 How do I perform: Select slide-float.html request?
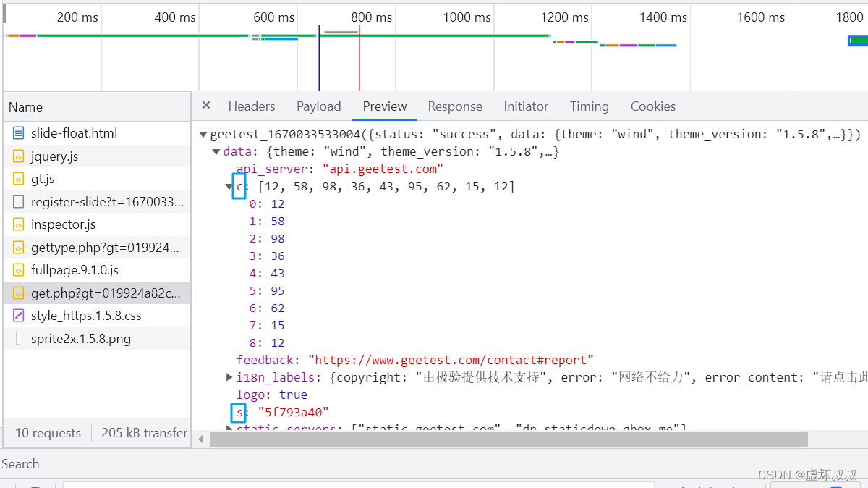pos(97,133)
